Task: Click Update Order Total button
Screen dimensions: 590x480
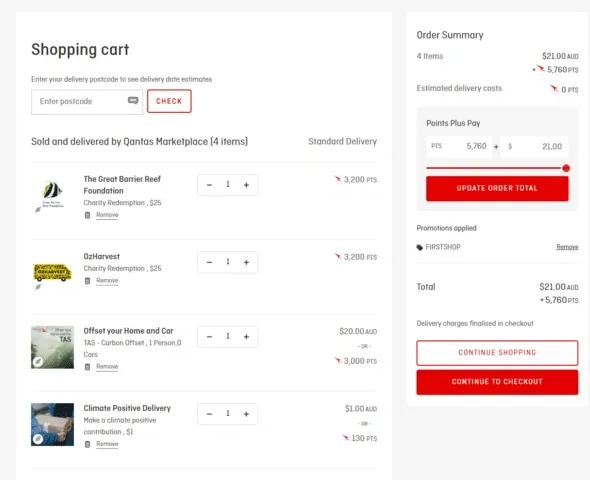Action: (497, 188)
